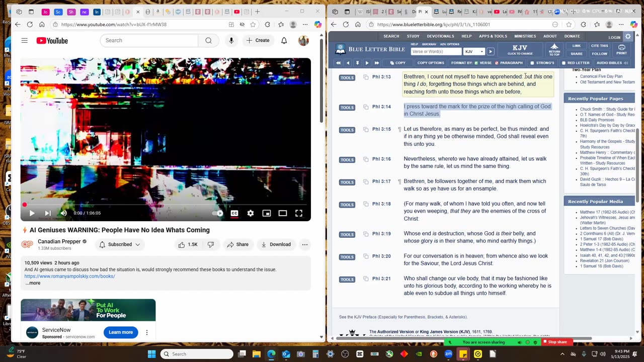Skip to the next YouTube video
The width and height of the screenshot is (644, 362).
[48, 213]
